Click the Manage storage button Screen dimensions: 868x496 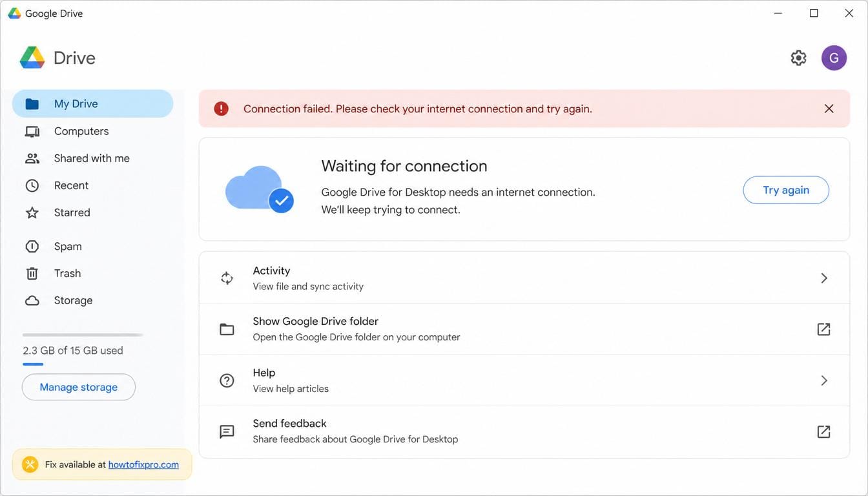79,387
